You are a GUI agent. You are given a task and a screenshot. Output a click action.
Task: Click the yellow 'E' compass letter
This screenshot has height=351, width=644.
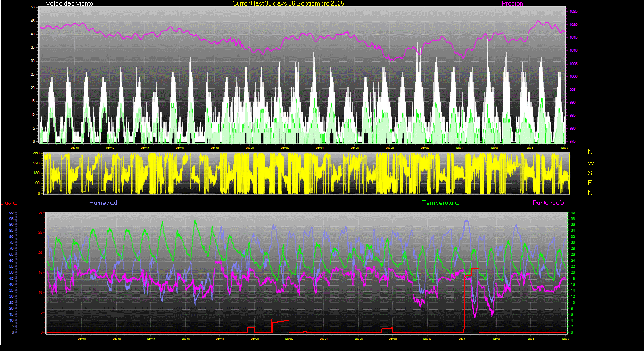click(x=591, y=183)
